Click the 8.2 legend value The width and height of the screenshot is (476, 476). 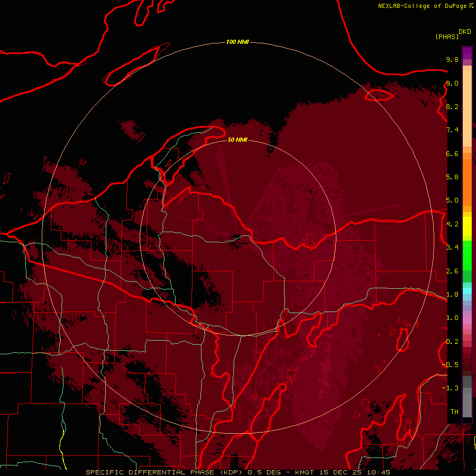tap(452, 106)
